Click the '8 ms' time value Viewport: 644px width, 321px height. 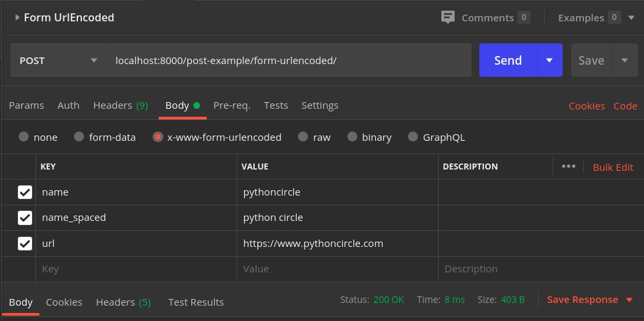point(454,300)
